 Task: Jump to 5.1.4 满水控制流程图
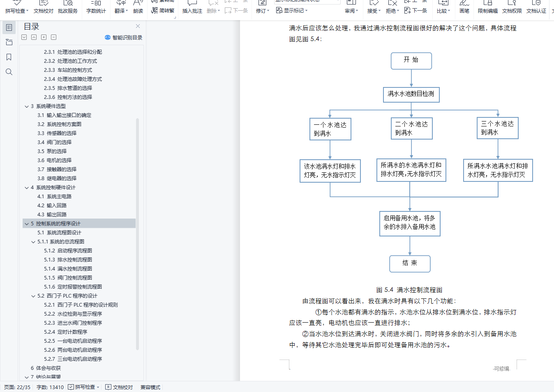coord(68,269)
